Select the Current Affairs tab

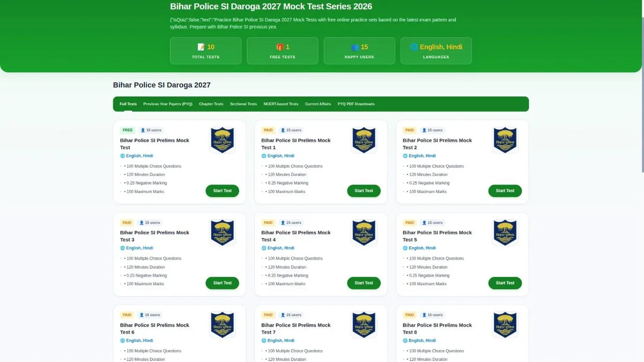click(318, 104)
